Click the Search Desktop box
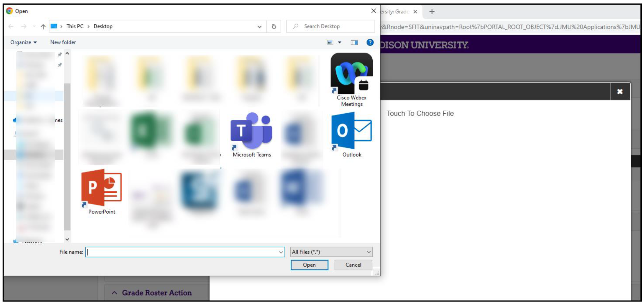This screenshot has width=644, height=303. click(330, 26)
